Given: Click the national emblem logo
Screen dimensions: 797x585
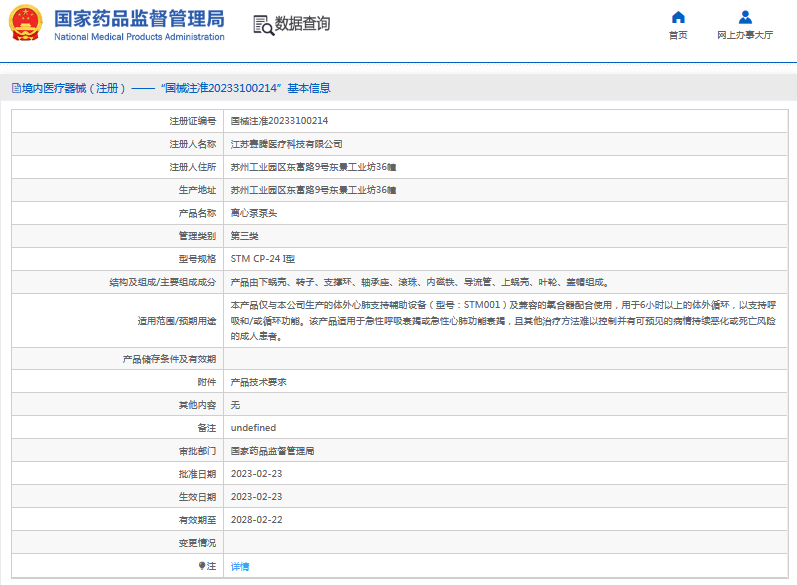Looking at the screenshot, I should point(25,23).
